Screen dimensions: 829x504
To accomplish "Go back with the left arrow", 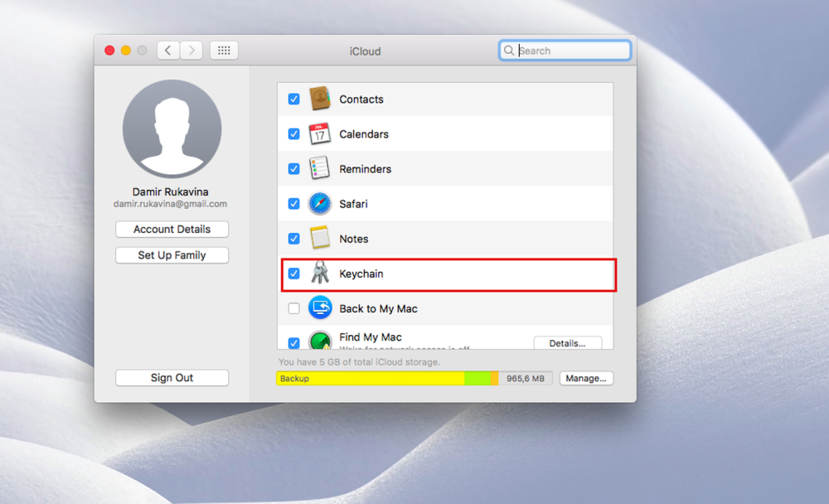I will coord(168,51).
